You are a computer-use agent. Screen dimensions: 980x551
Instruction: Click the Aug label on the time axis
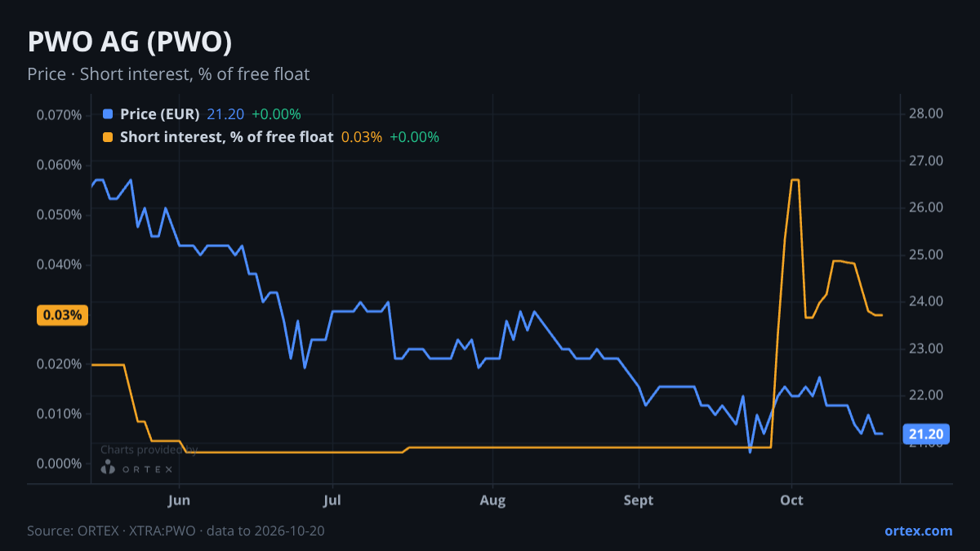click(493, 500)
